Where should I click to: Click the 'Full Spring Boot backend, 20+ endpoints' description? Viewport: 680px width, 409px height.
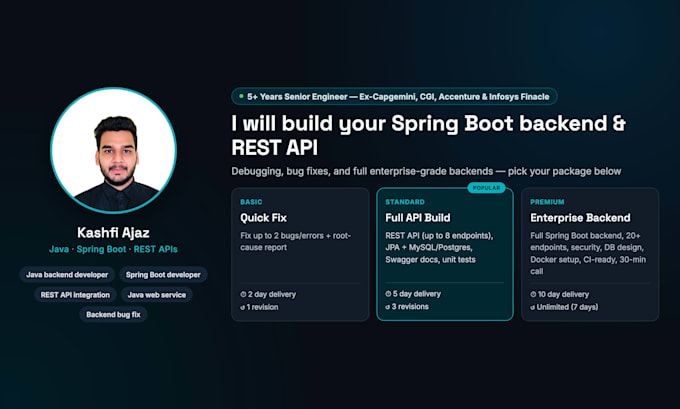click(x=588, y=253)
